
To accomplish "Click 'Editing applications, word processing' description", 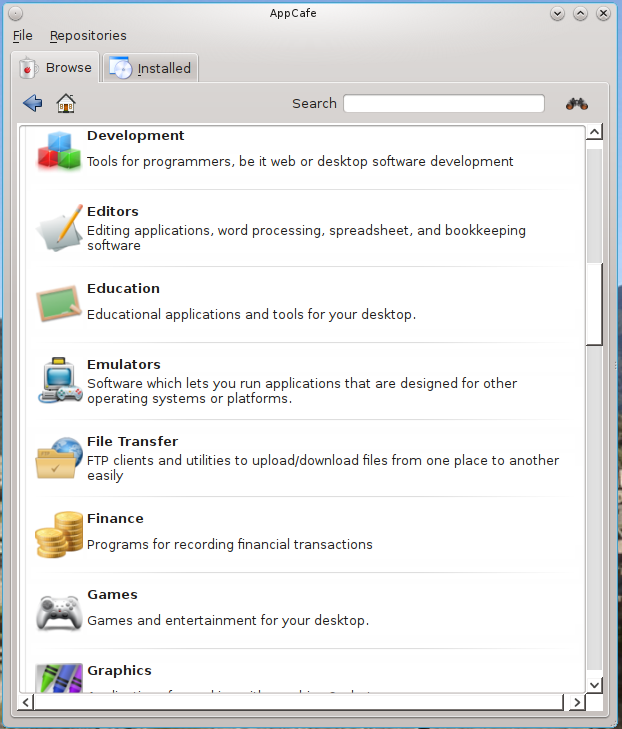I will (x=306, y=238).
